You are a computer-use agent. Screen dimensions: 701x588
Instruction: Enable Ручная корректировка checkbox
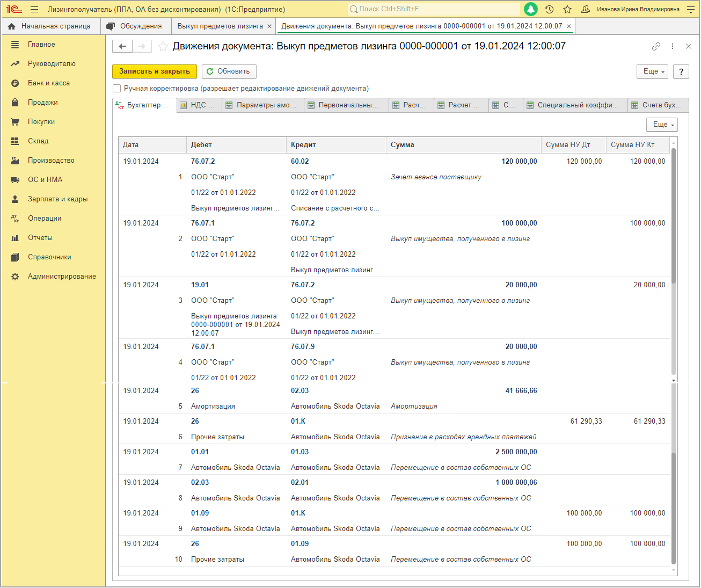116,89
